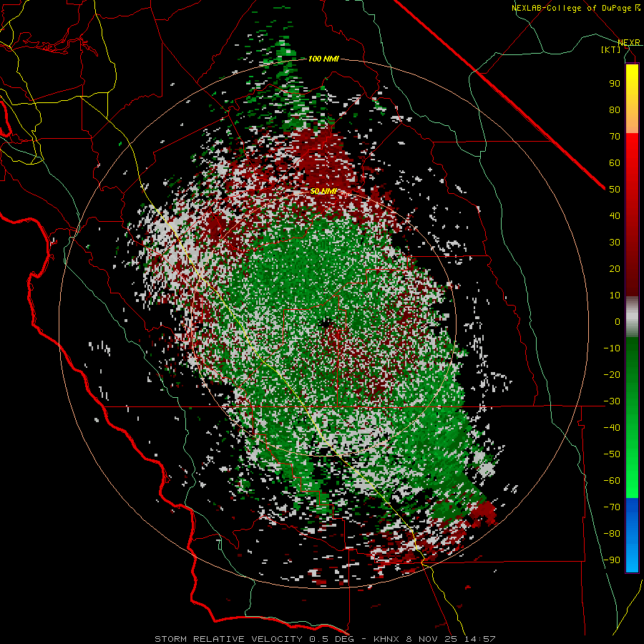644x644 pixels.
Task: Click the '[KT]' units label above color scale
Action: tap(610, 49)
